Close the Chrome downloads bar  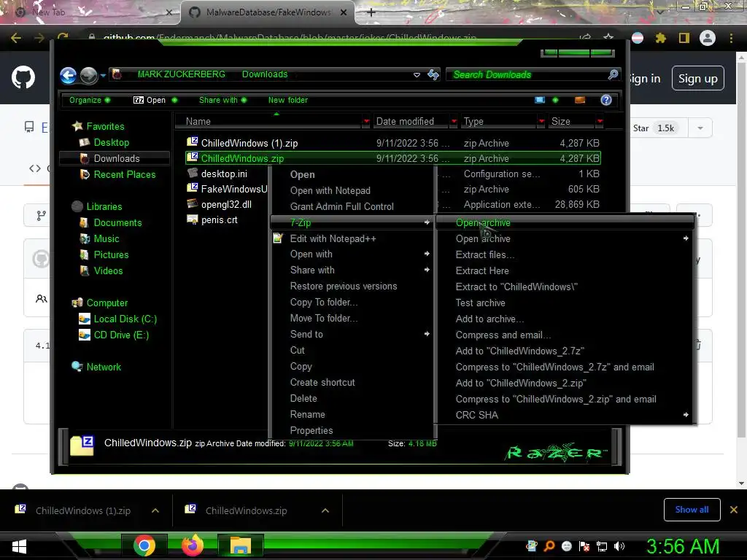click(x=734, y=510)
